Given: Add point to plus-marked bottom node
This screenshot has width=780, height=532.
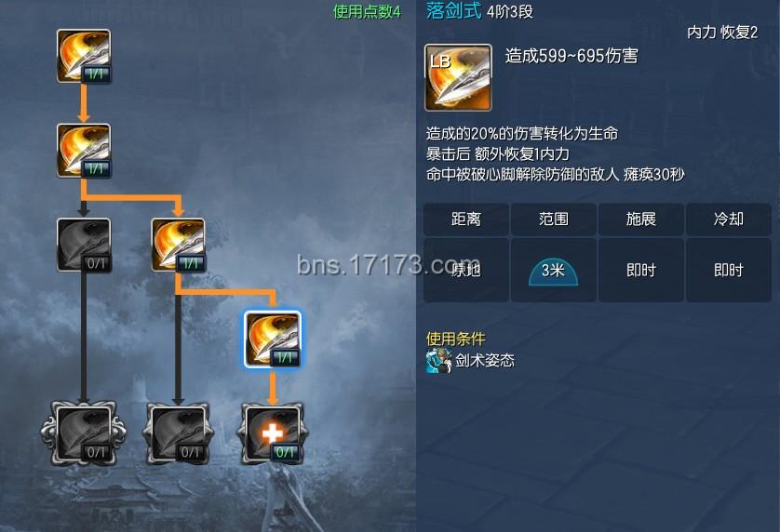Looking at the screenshot, I should [x=273, y=433].
